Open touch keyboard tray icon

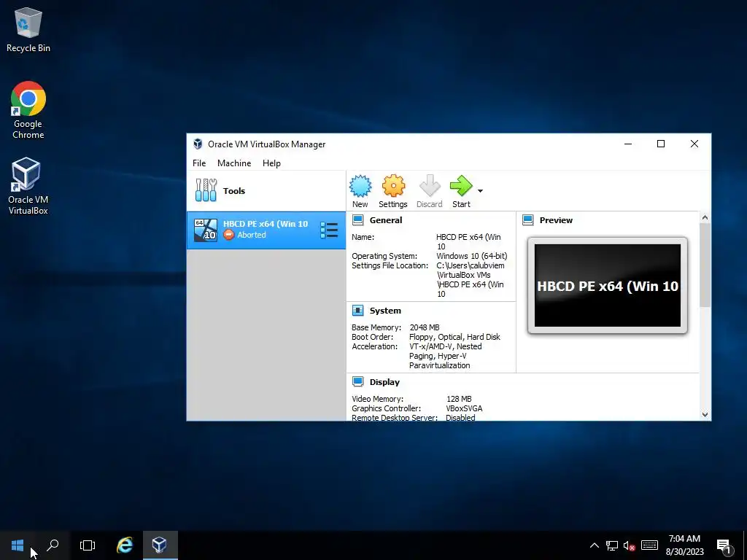click(x=649, y=545)
